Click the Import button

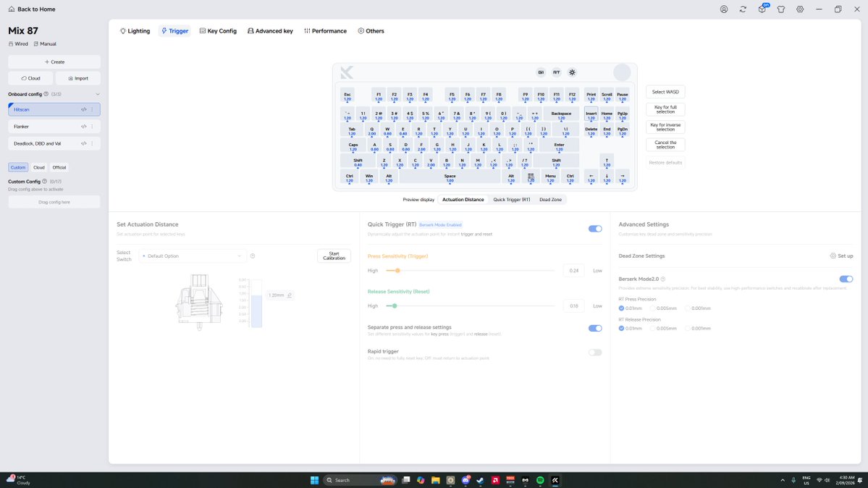[x=78, y=79]
